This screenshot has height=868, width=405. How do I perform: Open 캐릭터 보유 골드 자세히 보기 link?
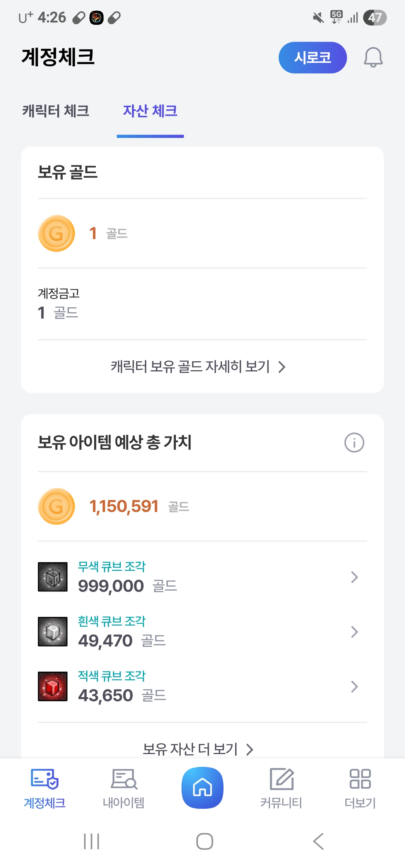(x=198, y=367)
